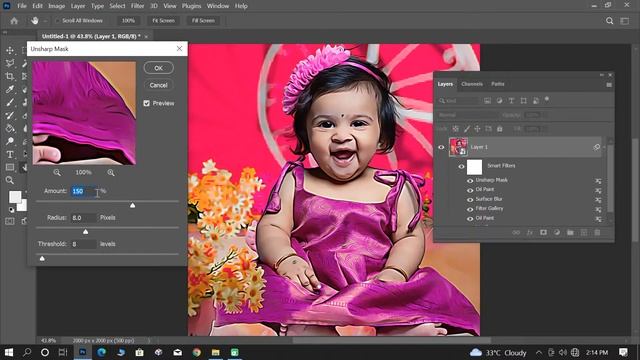Filter layers by type layers

tap(511, 100)
